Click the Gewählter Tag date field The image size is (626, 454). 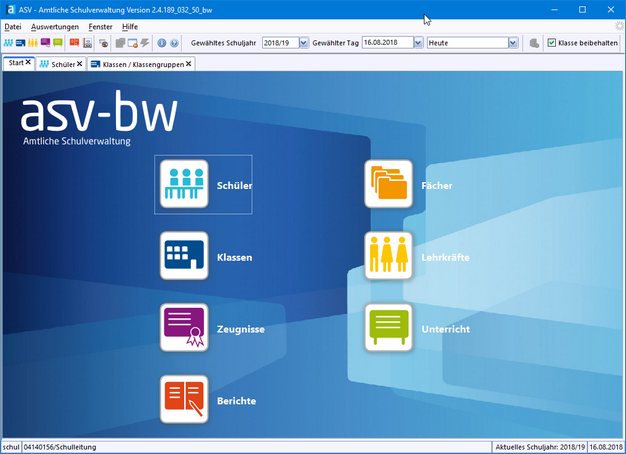pyautogui.click(x=384, y=44)
